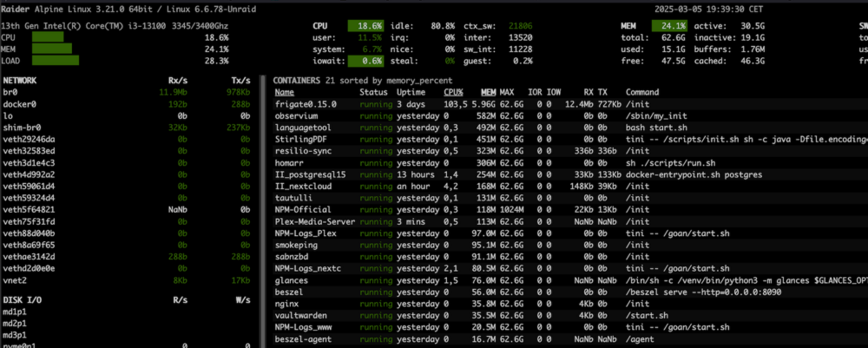Click the Command column header
This screenshot has width=868, height=348.
[642, 92]
